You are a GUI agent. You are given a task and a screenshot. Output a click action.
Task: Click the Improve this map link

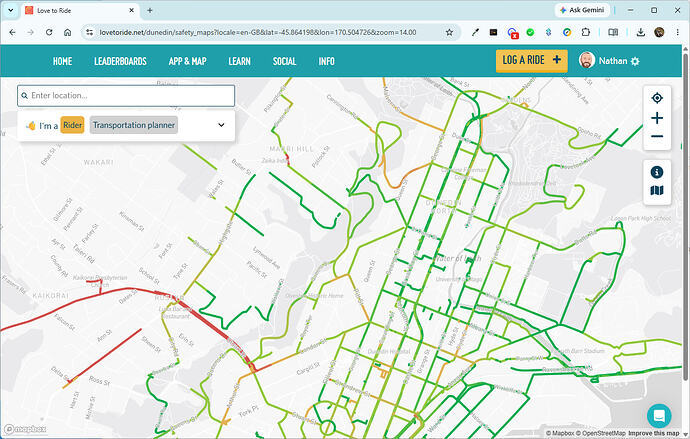click(653, 433)
